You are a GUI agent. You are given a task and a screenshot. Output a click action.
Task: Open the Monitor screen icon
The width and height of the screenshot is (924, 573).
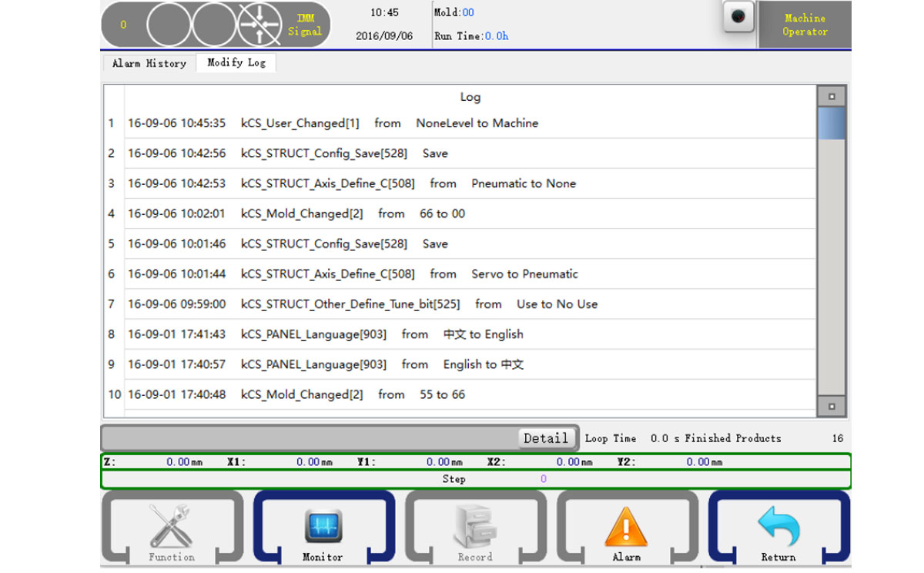pyautogui.click(x=323, y=528)
